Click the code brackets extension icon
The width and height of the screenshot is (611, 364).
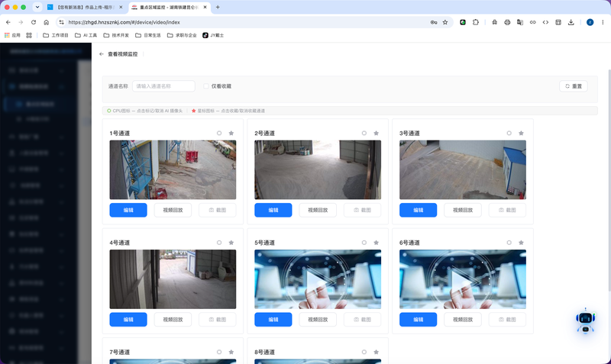(545, 22)
